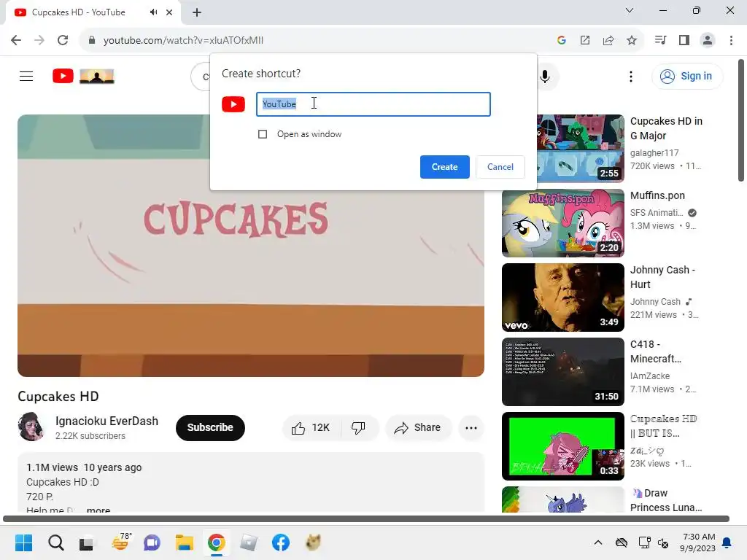The width and height of the screenshot is (747, 560).
Task: Open the Chat app in the taskbar
Action: [x=152, y=542]
